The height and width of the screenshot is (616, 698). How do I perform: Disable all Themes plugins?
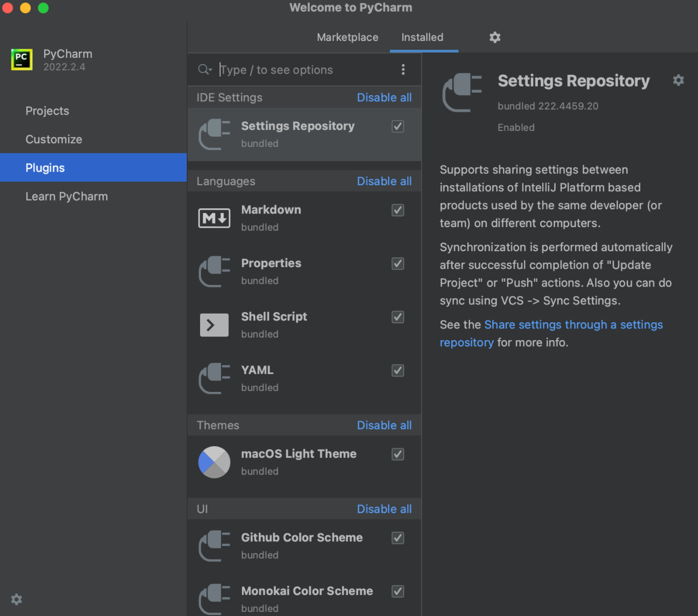pos(384,425)
